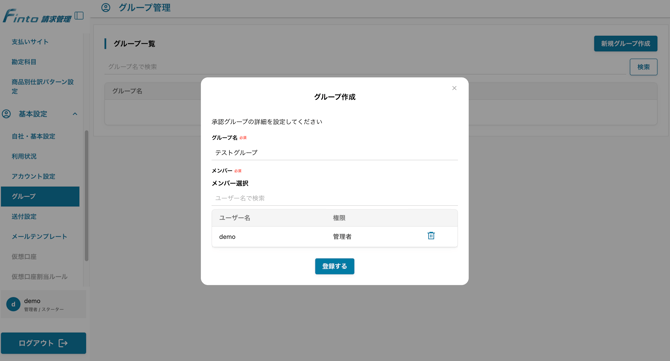Click the demo user name cell
Screen dimensions: 670x361
tap(227, 237)
